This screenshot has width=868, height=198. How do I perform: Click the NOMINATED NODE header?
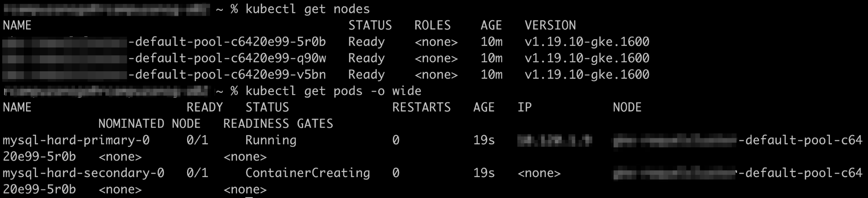click(149, 124)
